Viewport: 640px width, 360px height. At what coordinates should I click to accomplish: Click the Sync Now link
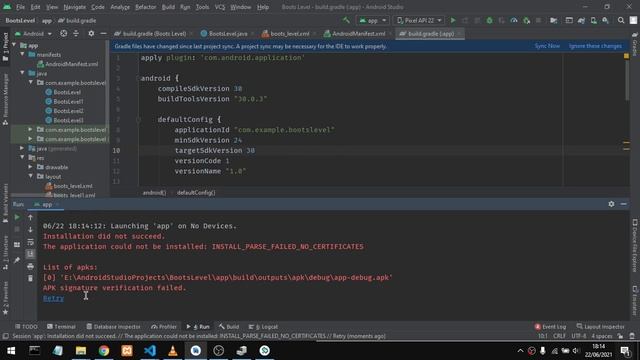tap(547, 46)
